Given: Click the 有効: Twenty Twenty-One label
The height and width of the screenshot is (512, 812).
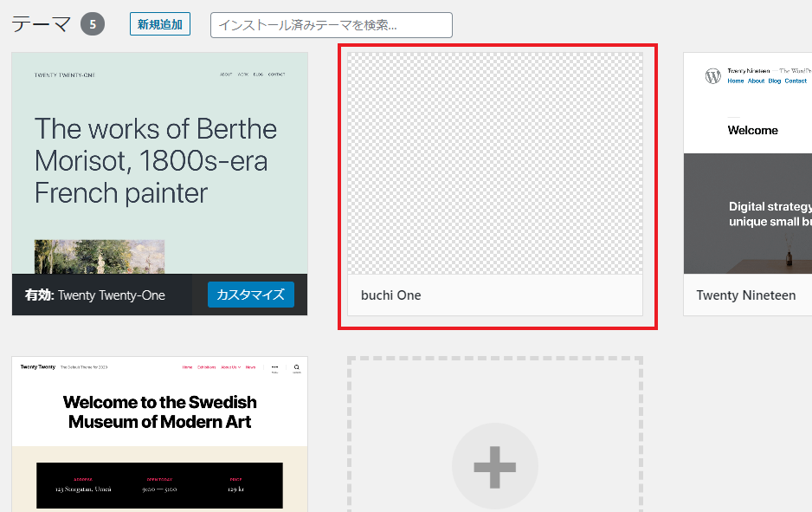Looking at the screenshot, I should click(x=94, y=295).
